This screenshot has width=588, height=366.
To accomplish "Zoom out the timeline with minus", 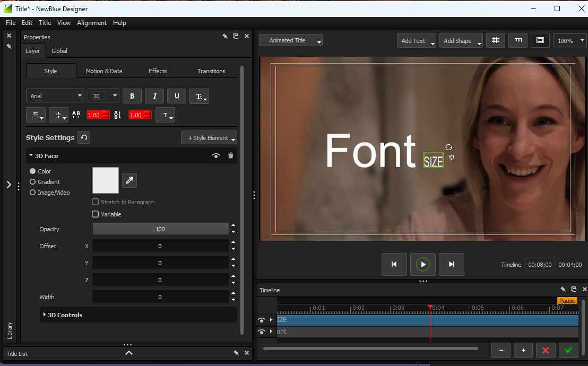I will pos(501,350).
